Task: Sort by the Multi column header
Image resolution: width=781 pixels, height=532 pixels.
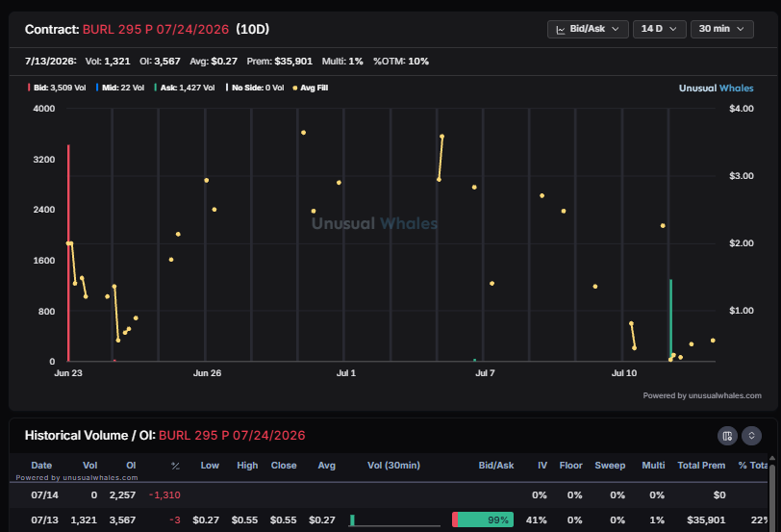Action: point(653,466)
